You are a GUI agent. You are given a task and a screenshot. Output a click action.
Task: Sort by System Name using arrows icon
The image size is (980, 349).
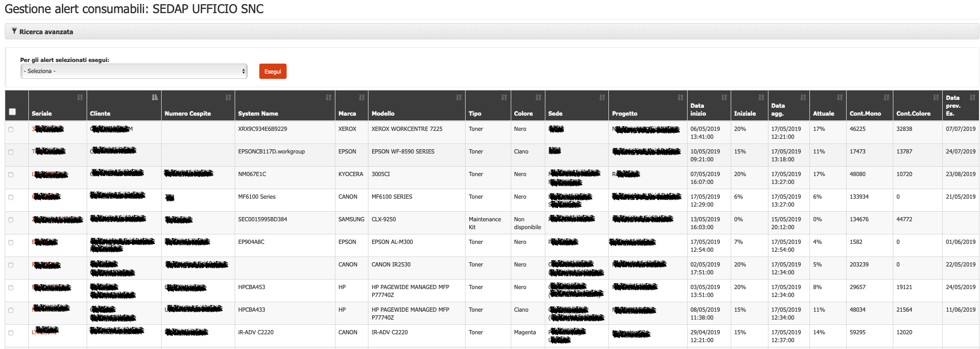click(328, 98)
